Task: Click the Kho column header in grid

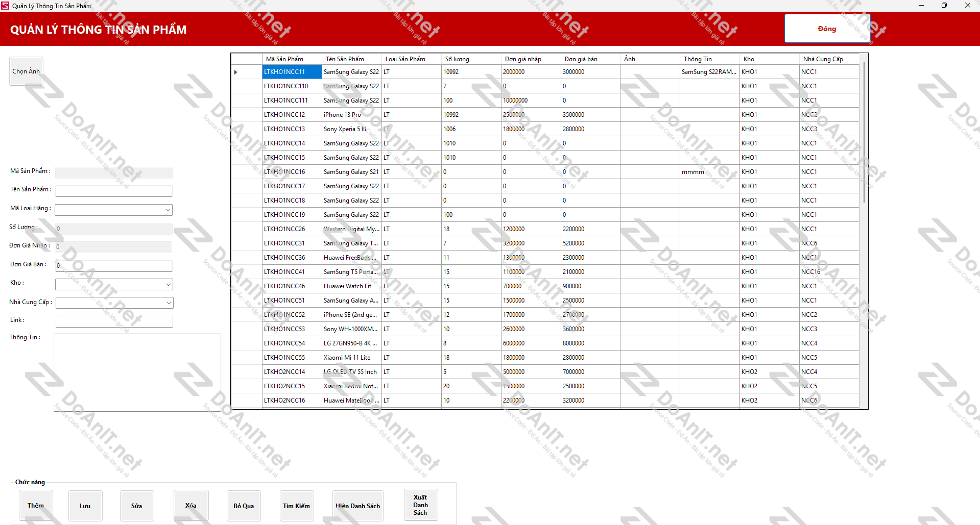Action: pos(770,59)
